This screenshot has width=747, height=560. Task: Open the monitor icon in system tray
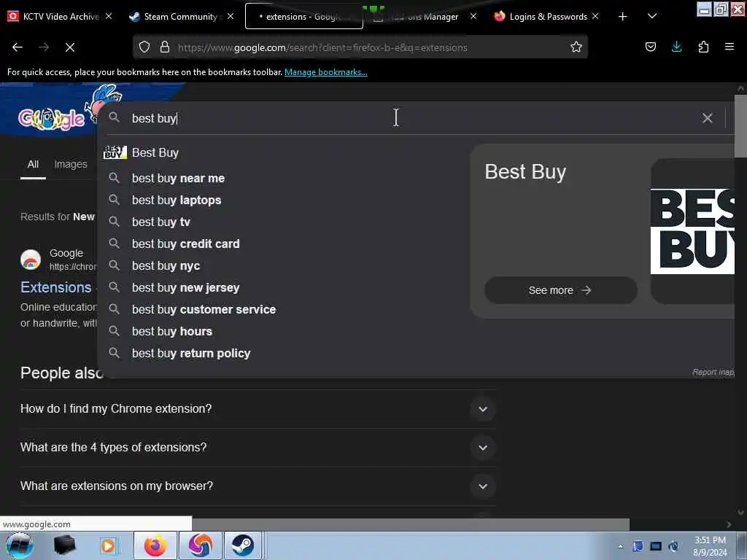click(x=656, y=546)
